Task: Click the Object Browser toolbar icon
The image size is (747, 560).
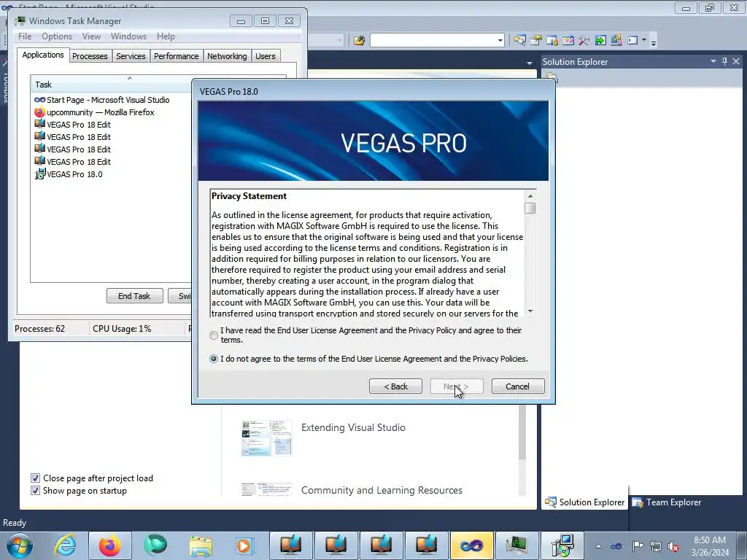Action: coord(568,41)
